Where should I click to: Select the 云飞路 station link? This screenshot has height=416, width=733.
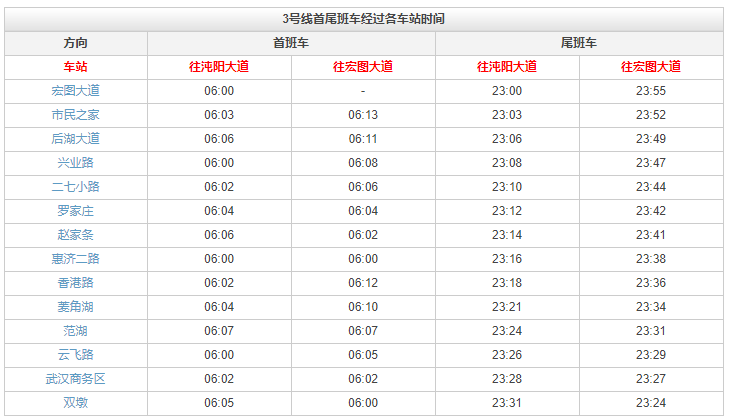(75, 355)
